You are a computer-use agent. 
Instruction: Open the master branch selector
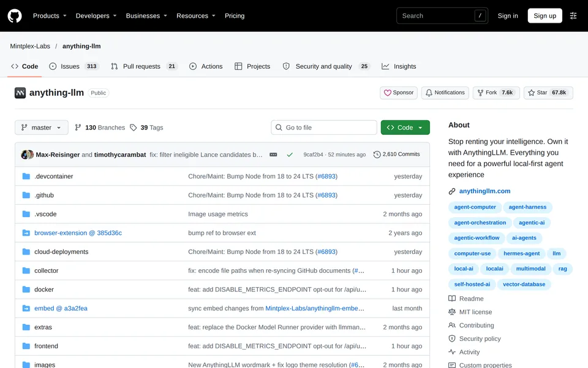(x=42, y=128)
